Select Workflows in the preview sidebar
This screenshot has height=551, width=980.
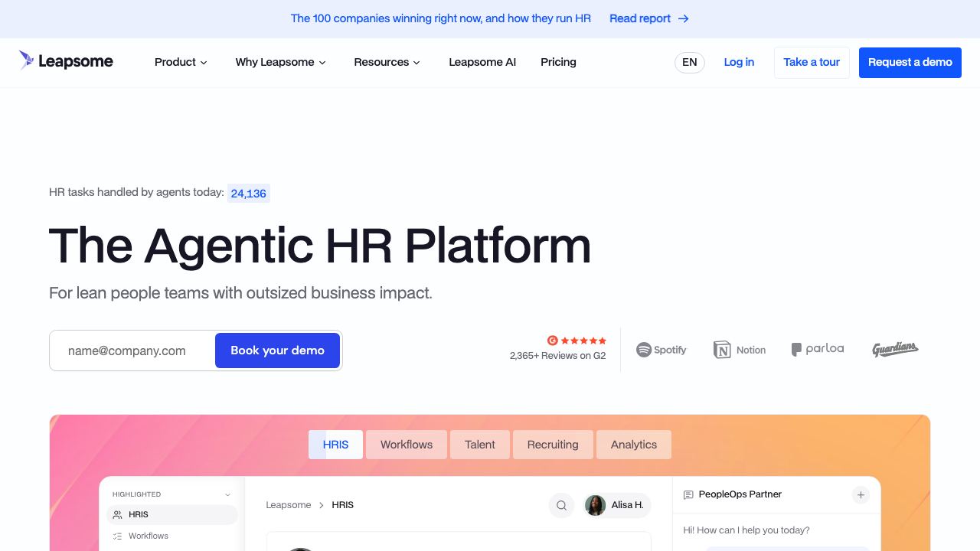click(x=172, y=536)
